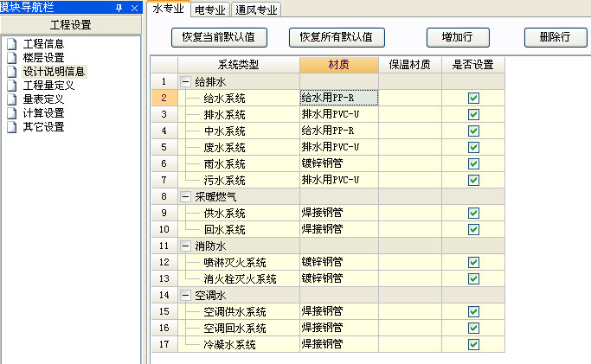Click the 恢复所有默认值 button
This screenshot has height=364, width=591.
click(337, 37)
